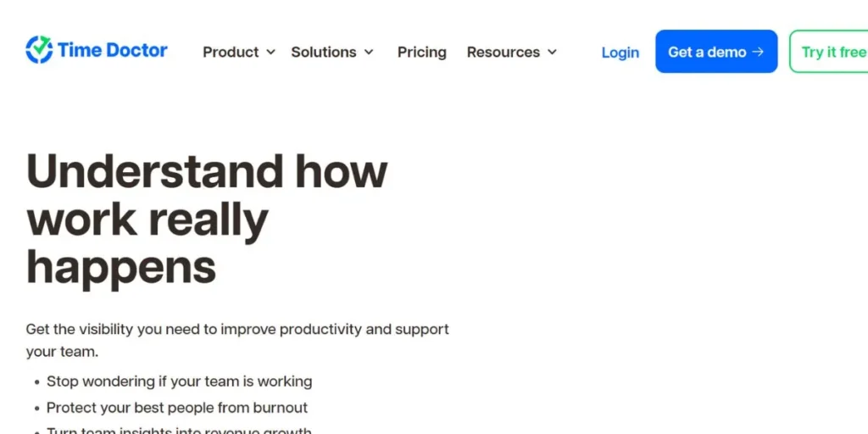Click the Time Doctor wordmark text
The image size is (868, 434).
pos(113,50)
